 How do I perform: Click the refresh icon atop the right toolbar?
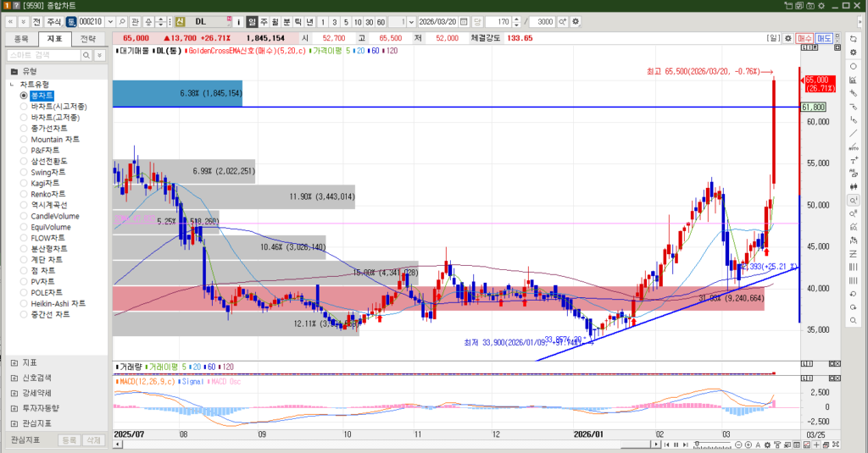pos(854,38)
